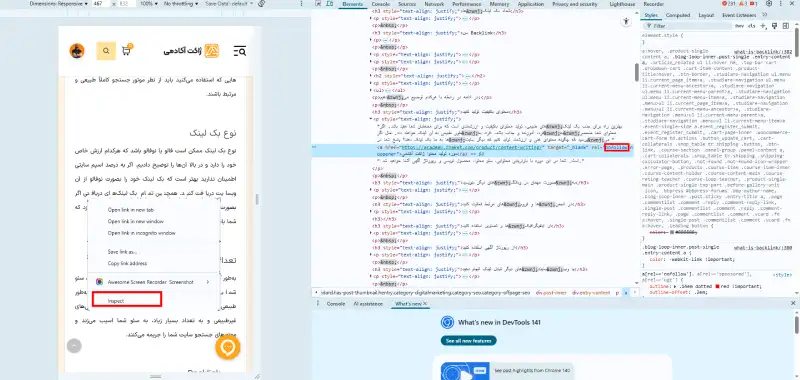Open the Save-Data default dropdown
This screenshot has height=380, width=800.
(229, 4)
